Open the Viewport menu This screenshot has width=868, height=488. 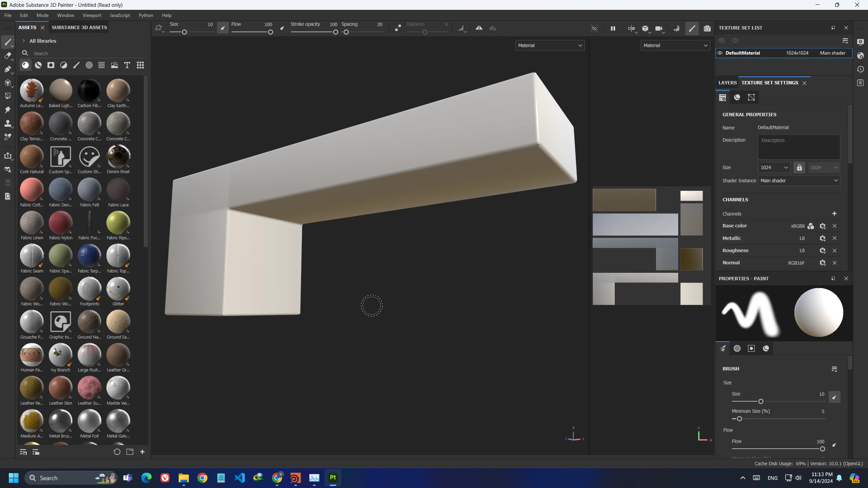pyautogui.click(x=92, y=15)
